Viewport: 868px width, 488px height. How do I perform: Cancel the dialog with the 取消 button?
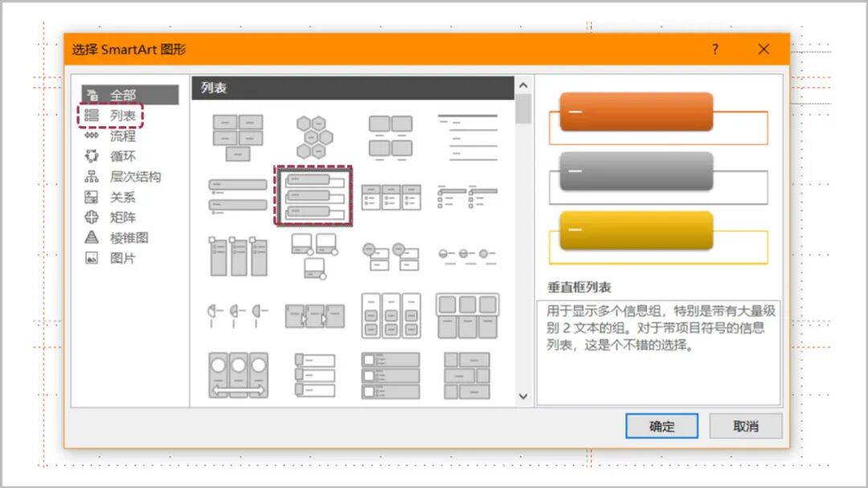point(746,426)
